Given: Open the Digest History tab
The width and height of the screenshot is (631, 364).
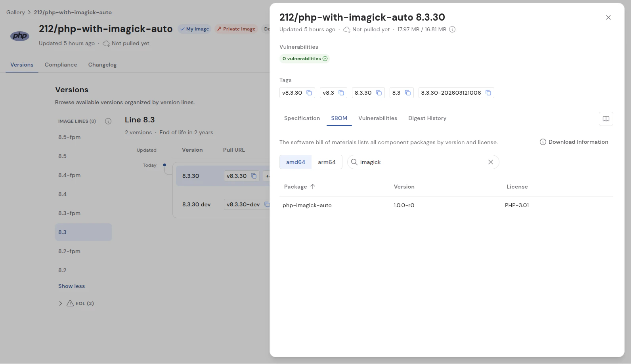Looking at the screenshot, I should tap(427, 118).
